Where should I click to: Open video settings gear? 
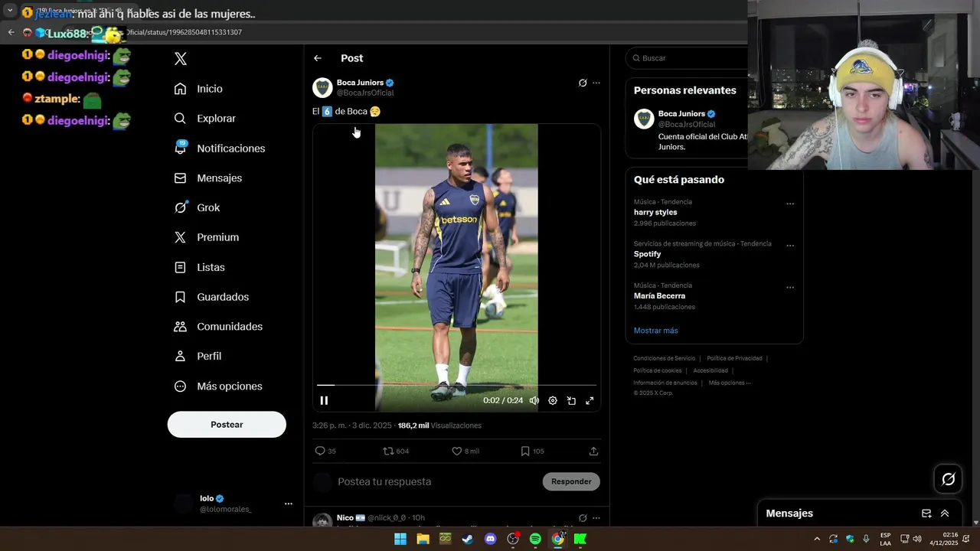553,400
